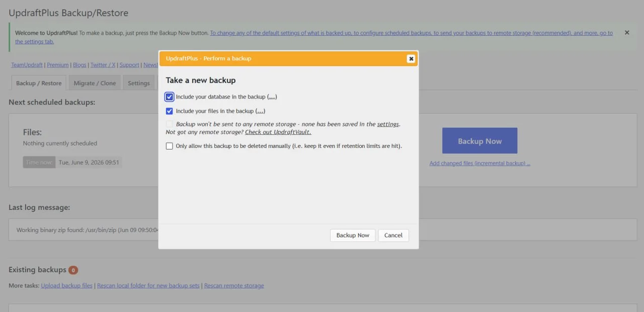Click Upload backup files link

point(67,285)
